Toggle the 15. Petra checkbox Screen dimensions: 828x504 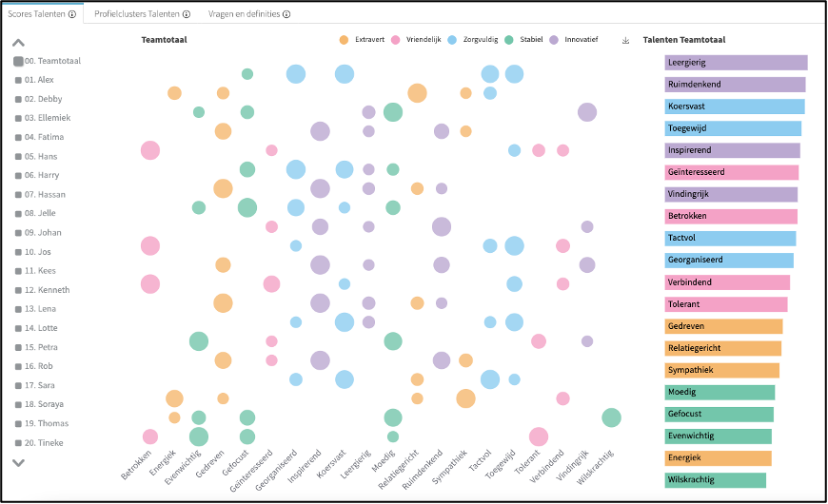point(18,347)
